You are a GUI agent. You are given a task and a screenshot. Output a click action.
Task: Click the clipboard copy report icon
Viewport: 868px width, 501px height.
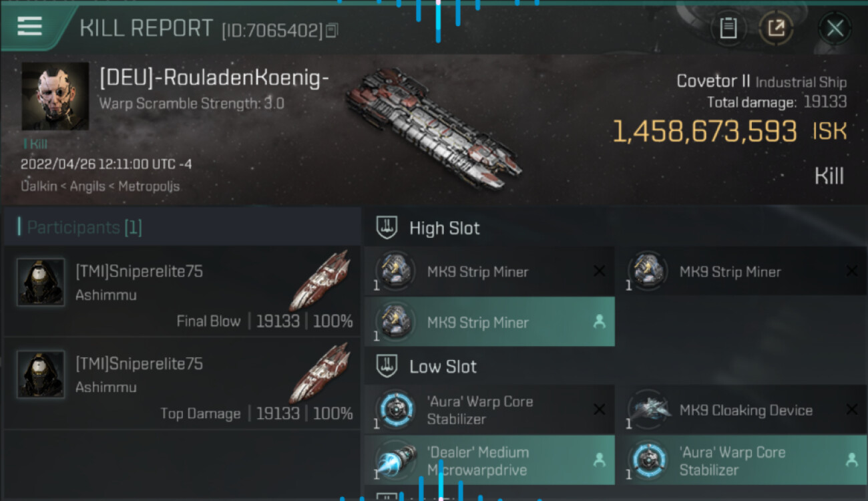[x=728, y=28]
